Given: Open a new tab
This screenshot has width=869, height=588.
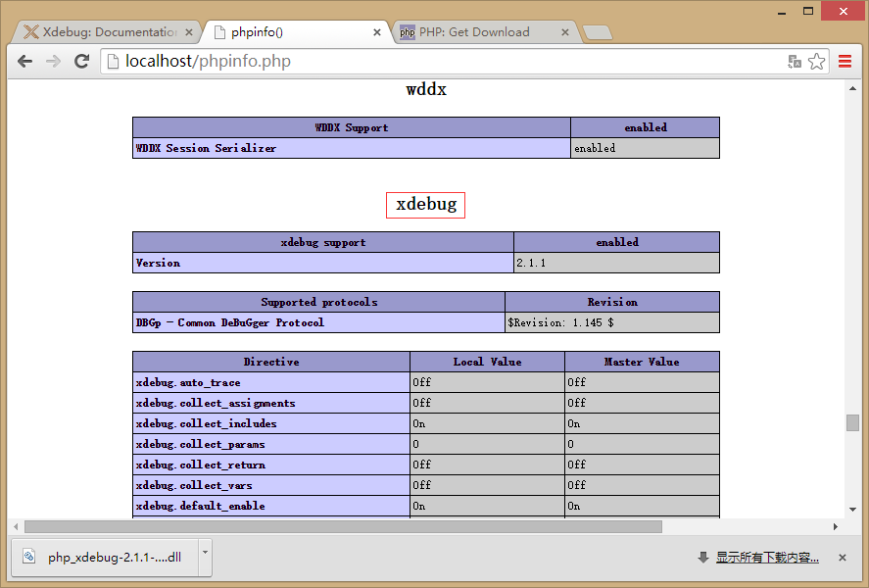Looking at the screenshot, I should (x=597, y=33).
